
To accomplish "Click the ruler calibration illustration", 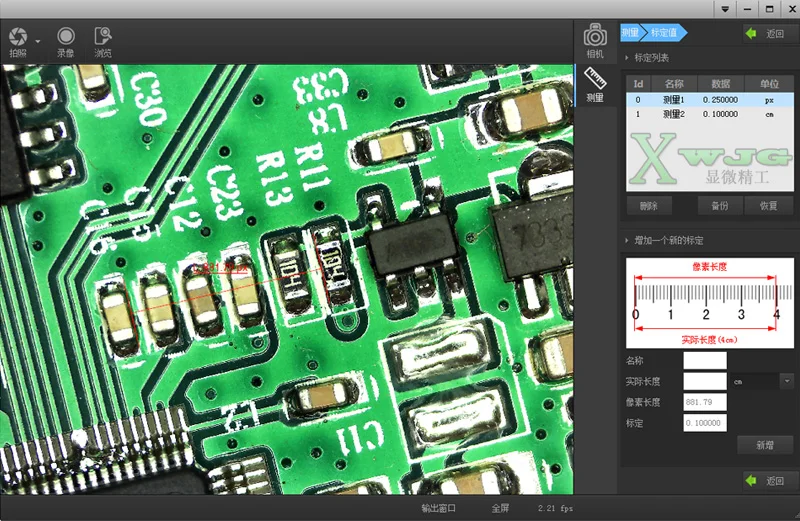I will (x=710, y=303).
